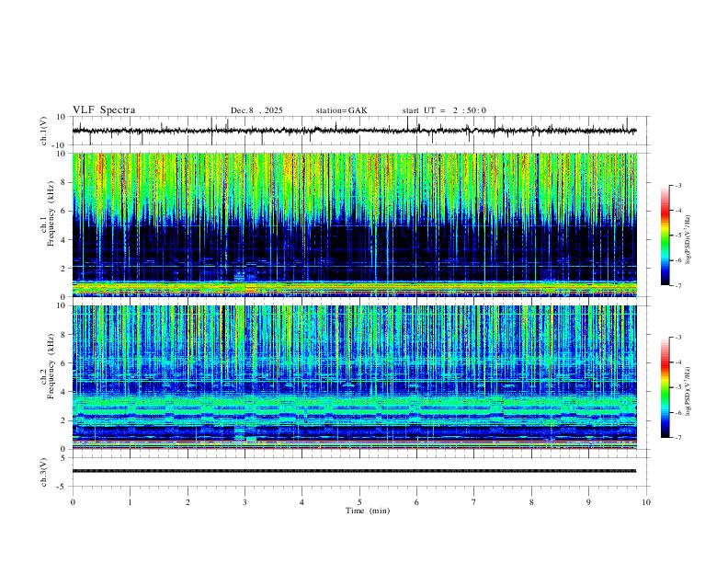Viewport: 728px width, 563px height.
Task: Click the '-7' tick on ch.2 color bar
Action: [x=678, y=438]
